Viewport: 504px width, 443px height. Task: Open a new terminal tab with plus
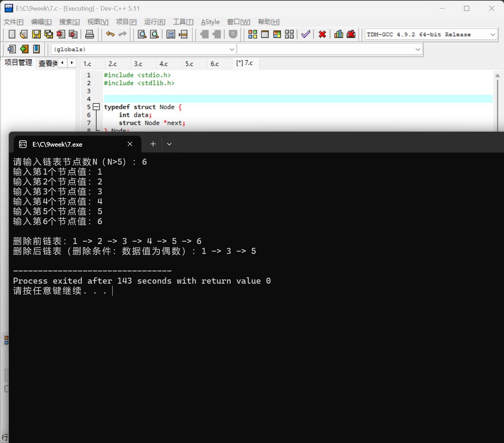coord(153,144)
